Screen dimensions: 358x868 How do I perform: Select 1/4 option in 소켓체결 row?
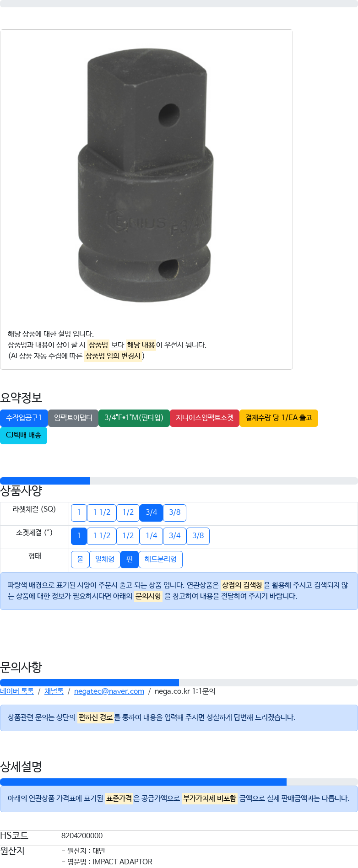coord(151,536)
